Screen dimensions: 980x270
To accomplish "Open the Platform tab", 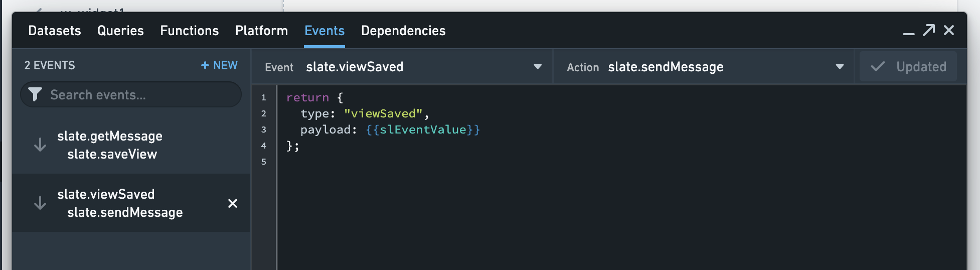I will coord(262,31).
